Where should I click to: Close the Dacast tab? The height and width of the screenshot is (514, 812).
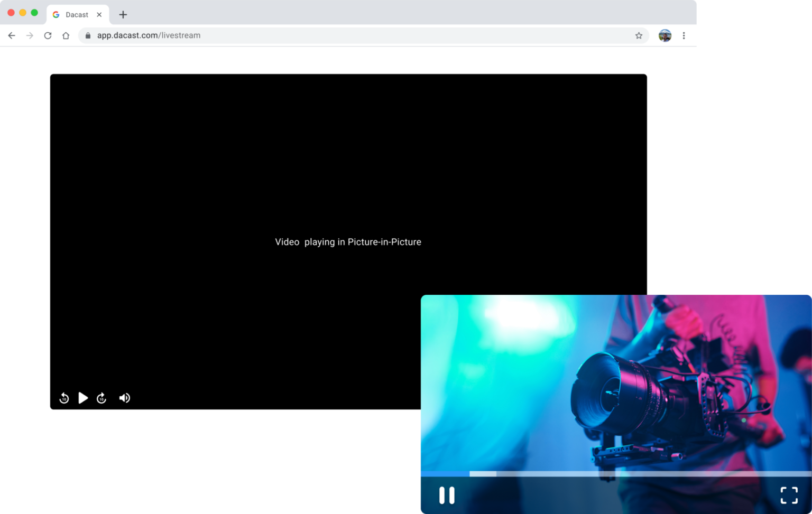point(99,15)
